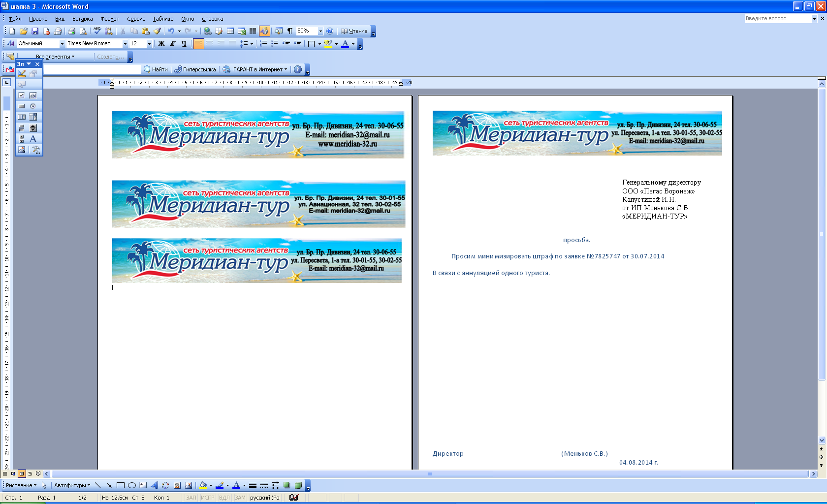Undo the last action with the arrow icon

pos(171,31)
